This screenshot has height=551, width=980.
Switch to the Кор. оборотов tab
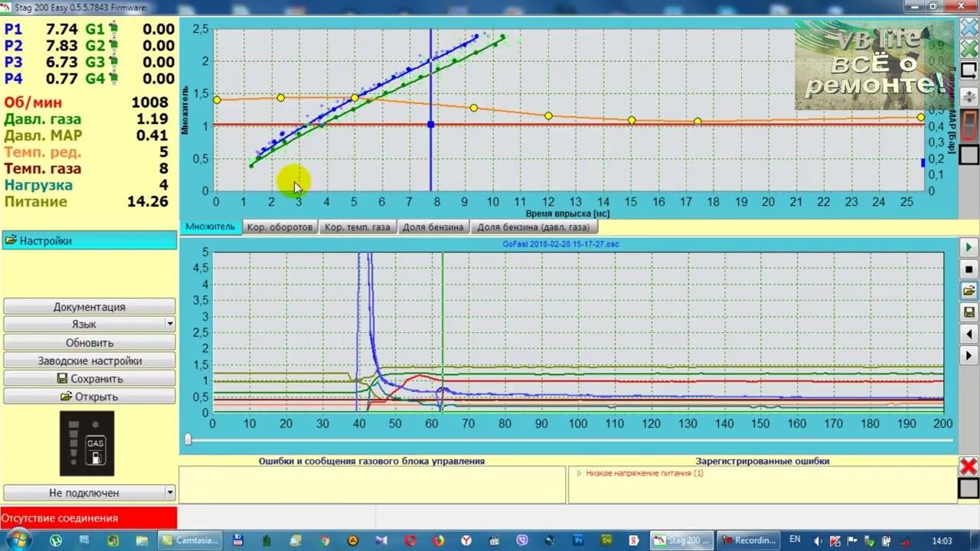coord(279,227)
